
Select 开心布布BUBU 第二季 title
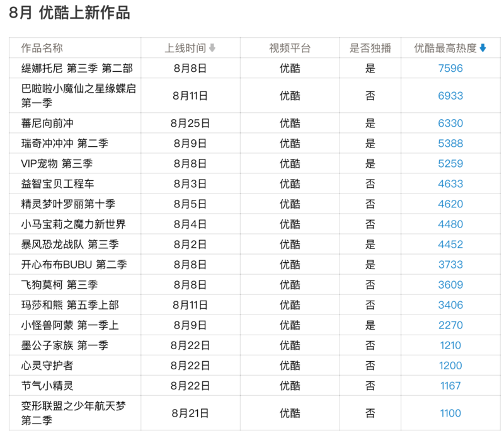pyautogui.click(x=74, y=265)
